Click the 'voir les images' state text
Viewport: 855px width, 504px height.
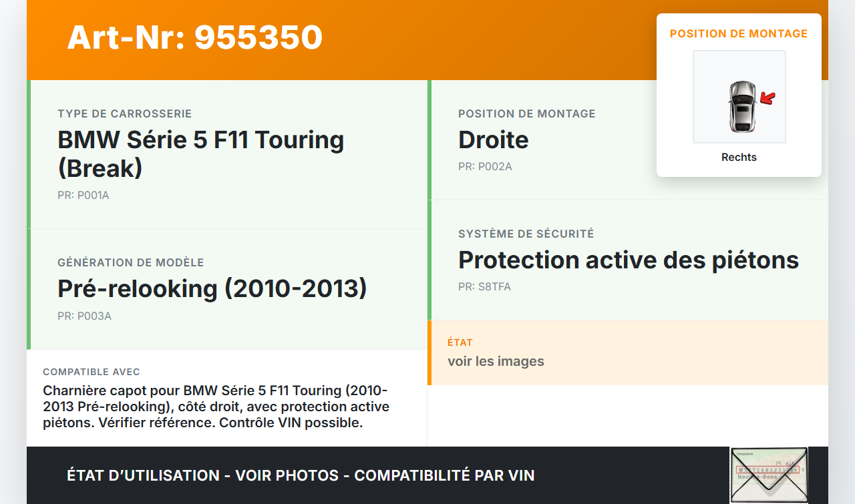coord(496,361)
